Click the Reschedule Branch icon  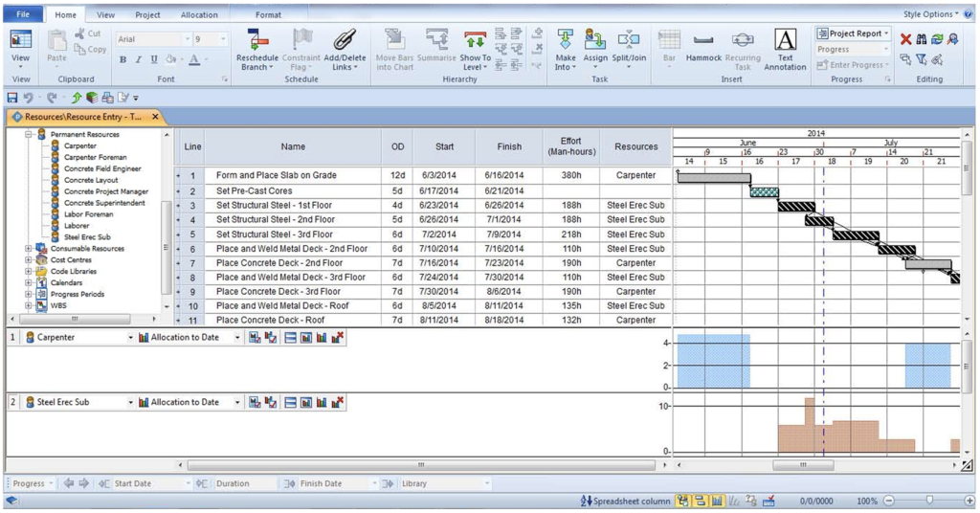[x=256, y=40]
